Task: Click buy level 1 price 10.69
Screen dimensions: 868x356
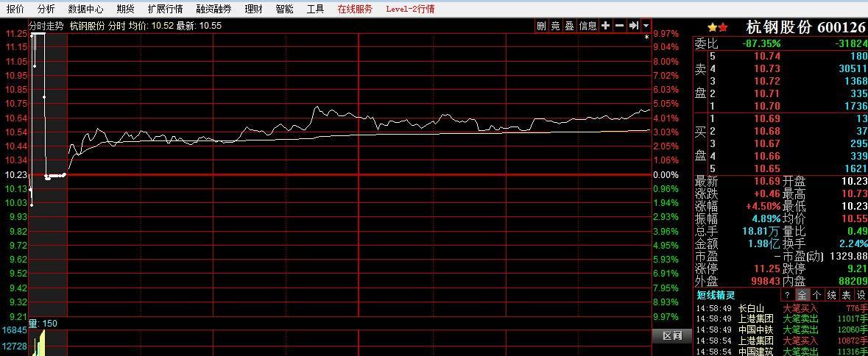Action: pyautogui.click(x=766, y=119)
